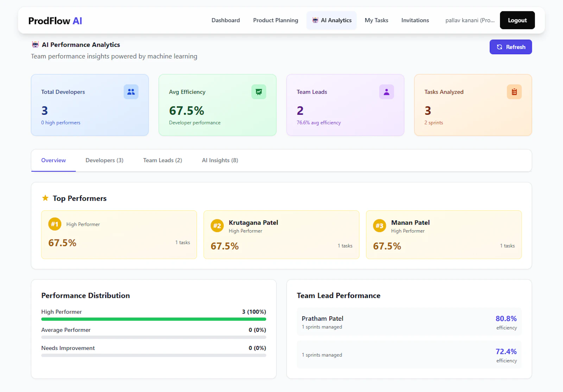Open the Invitations page
Screen dimensions: 563x392
coord(415,20)
